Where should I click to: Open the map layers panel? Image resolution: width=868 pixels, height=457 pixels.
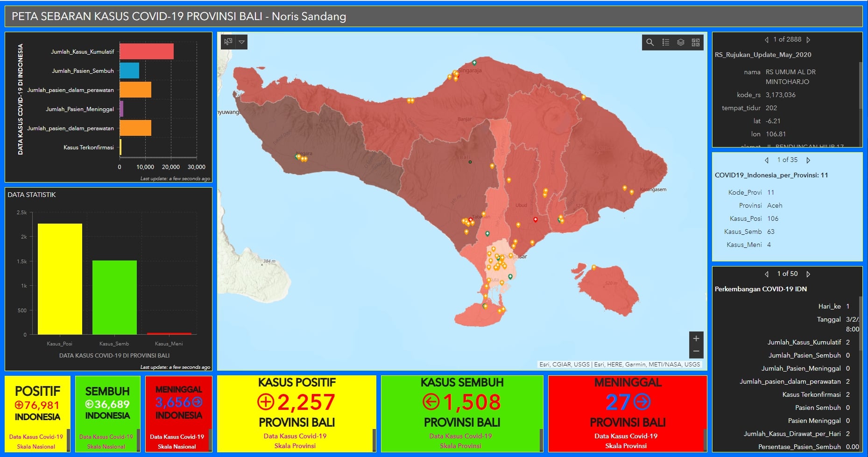(681, 42)
